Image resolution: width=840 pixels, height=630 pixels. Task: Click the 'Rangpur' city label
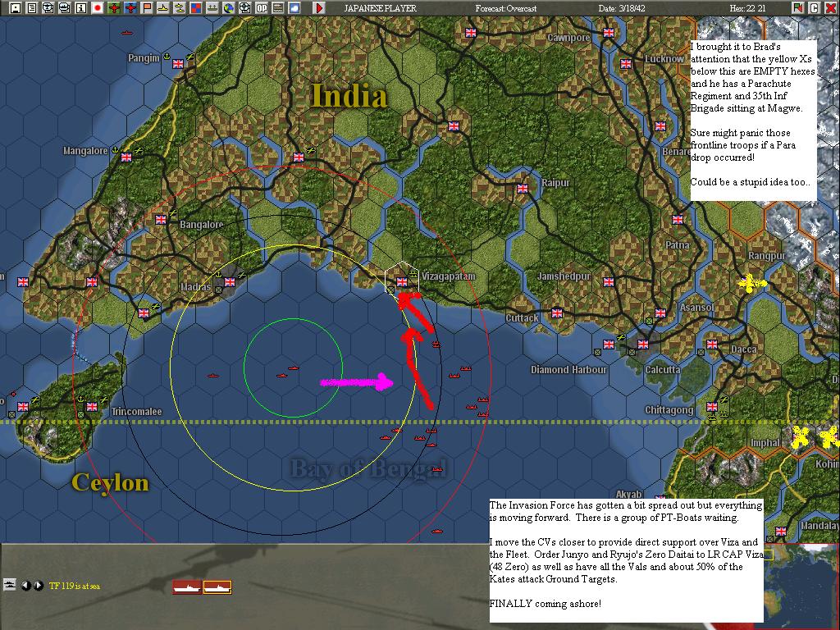click(767, 256)
